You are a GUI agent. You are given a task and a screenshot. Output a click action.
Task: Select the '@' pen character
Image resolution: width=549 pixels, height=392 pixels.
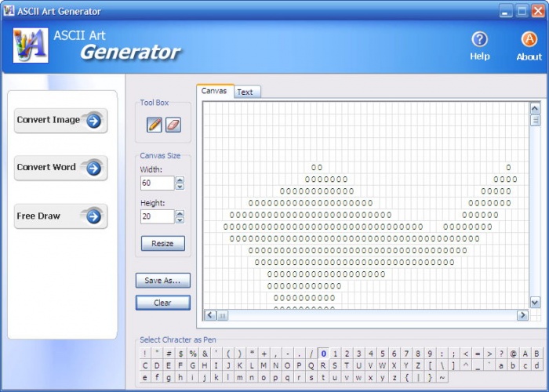(x=513, y=354)
